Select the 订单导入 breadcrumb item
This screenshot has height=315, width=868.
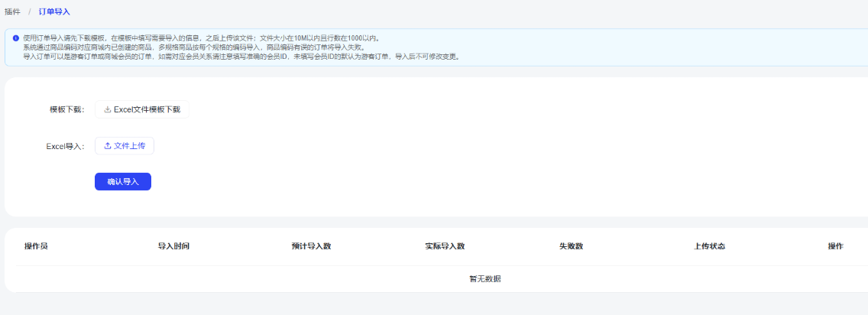click(x=54, y=11)
